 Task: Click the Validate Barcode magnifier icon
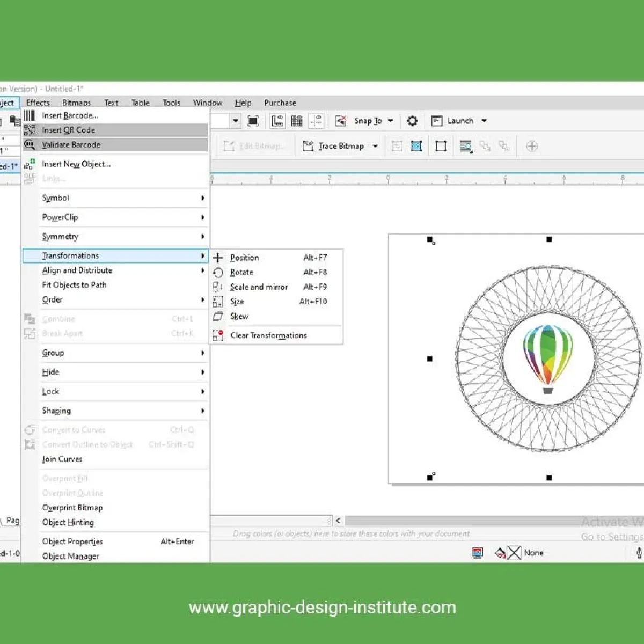(x=30, y=144)
